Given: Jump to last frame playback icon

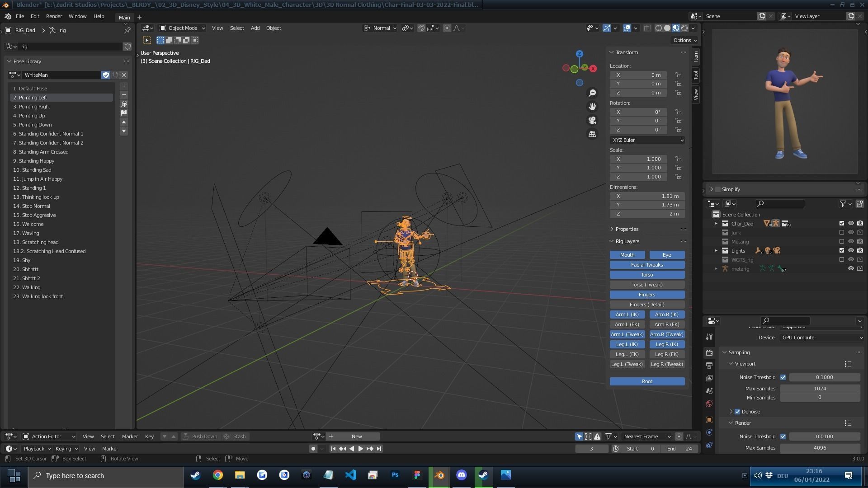Looking at the screenshot, I should click(x=379, y=449).
